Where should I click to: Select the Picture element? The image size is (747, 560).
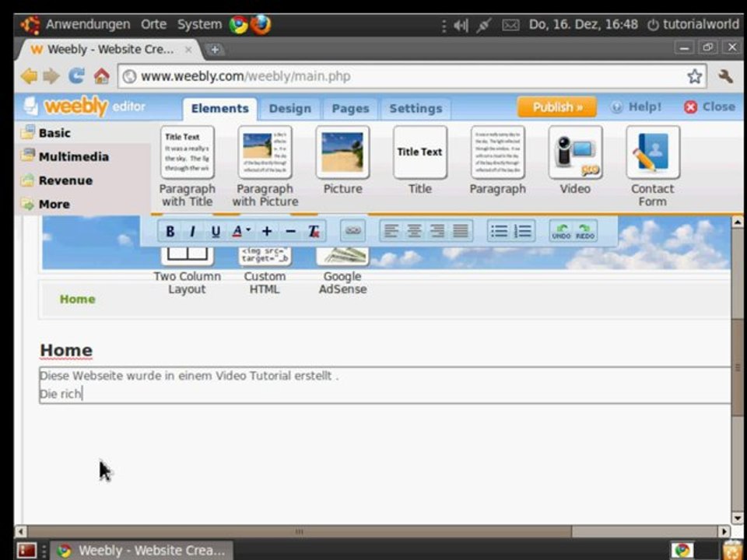coord(342,160)
